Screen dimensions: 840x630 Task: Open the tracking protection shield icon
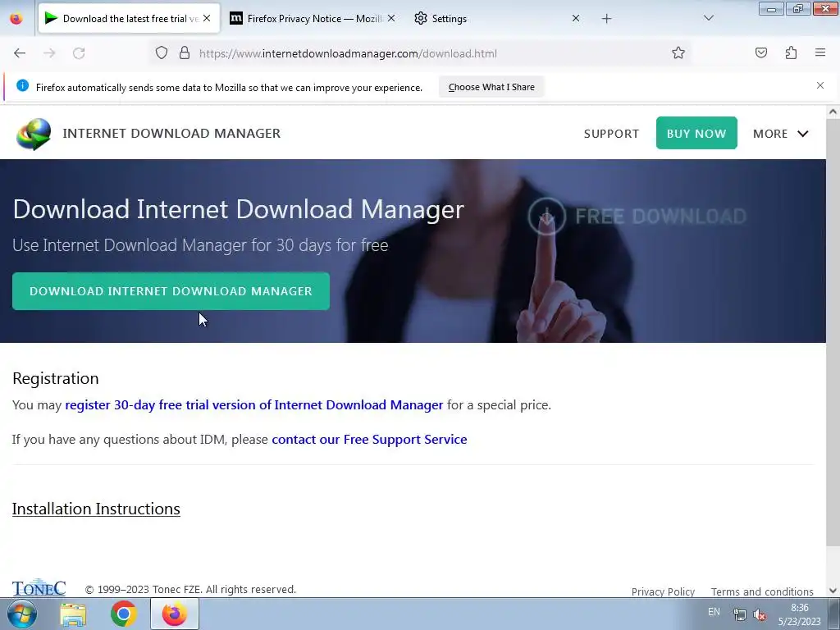[x=162, y=53]
